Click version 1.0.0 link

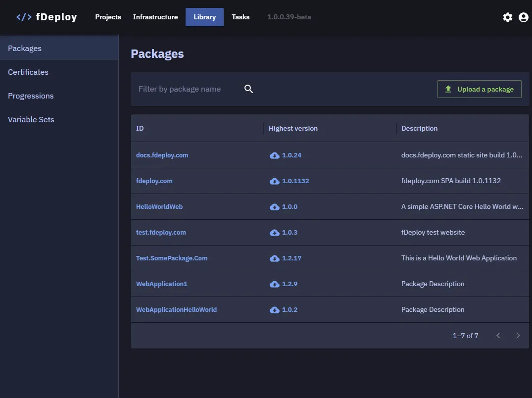290,206
